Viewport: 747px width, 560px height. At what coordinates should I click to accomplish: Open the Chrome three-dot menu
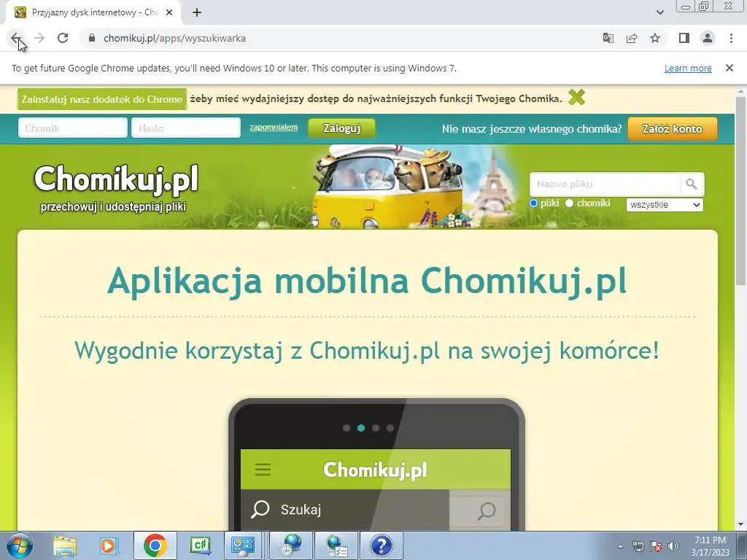[731, 38]
